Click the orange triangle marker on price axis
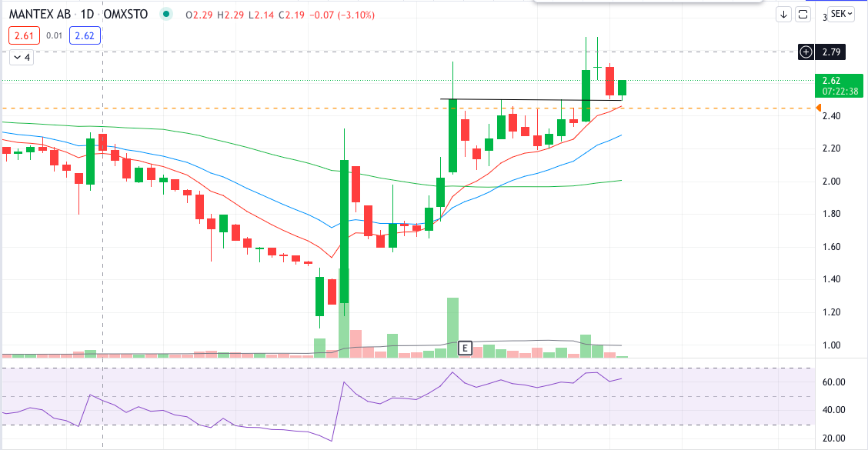This screenshot has height=450, width=868. pos(819,108)
